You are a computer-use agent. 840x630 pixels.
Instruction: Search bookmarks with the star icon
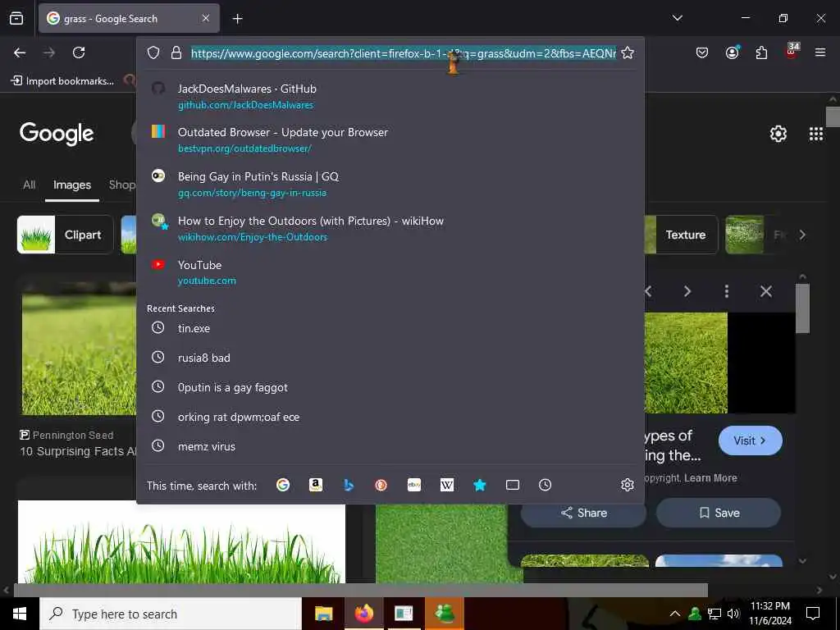tap(479, 485)
